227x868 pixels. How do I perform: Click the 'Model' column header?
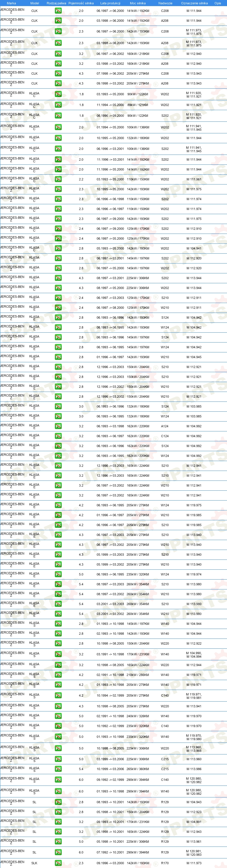35,3
